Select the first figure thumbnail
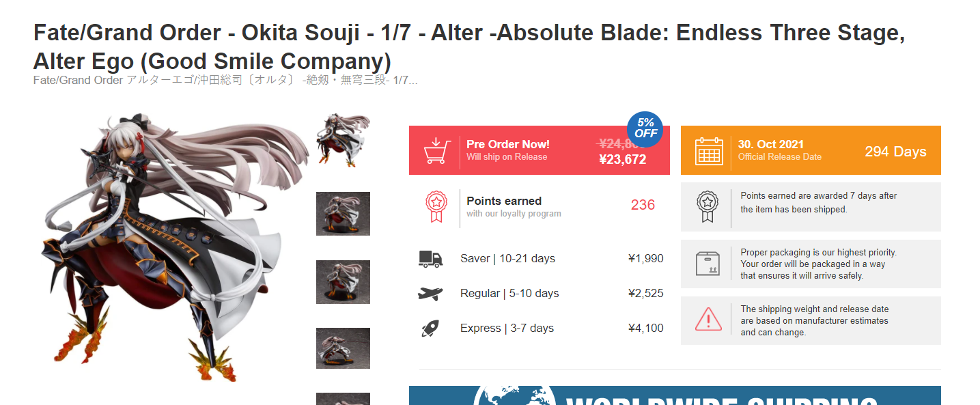The image size is (980, 405). [x=343, y=141]
